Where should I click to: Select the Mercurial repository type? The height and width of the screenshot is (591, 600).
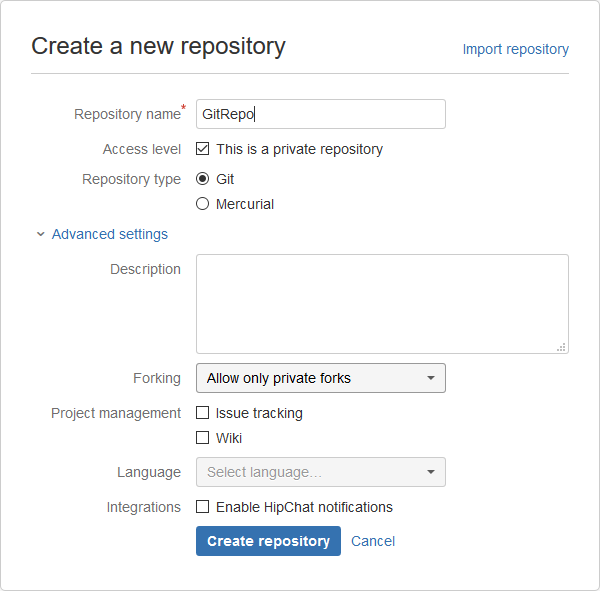[203, 204]
